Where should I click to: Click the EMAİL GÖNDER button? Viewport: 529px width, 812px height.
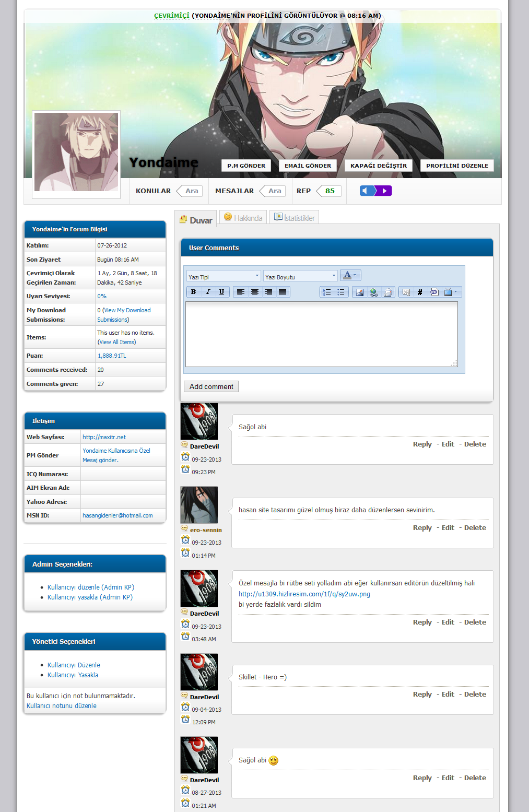tap(308, 166)
